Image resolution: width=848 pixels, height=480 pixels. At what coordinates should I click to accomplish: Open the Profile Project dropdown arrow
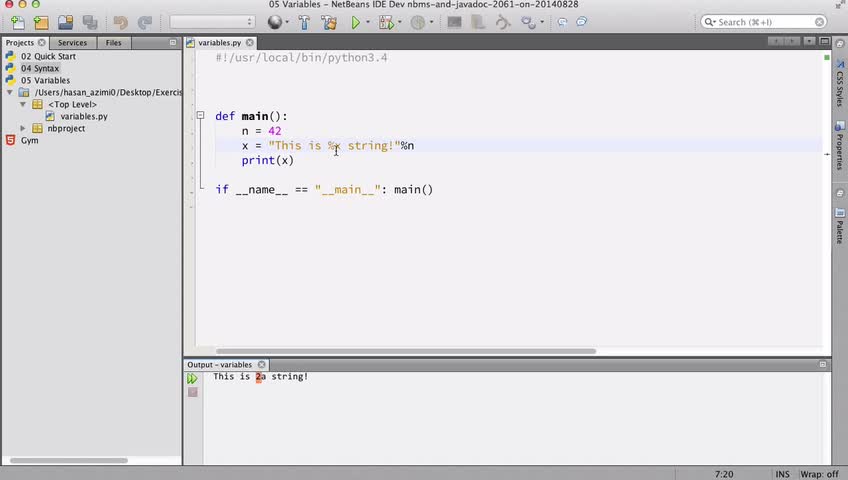(x=431, y=22)
